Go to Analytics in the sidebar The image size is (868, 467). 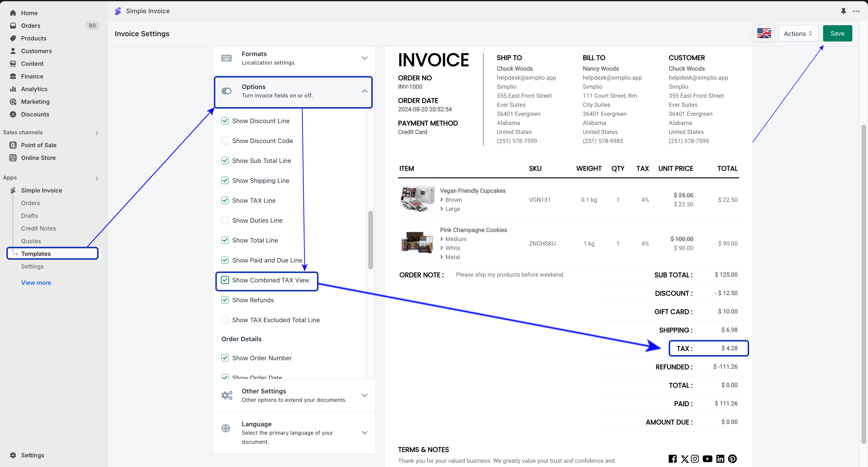point(34,89)
